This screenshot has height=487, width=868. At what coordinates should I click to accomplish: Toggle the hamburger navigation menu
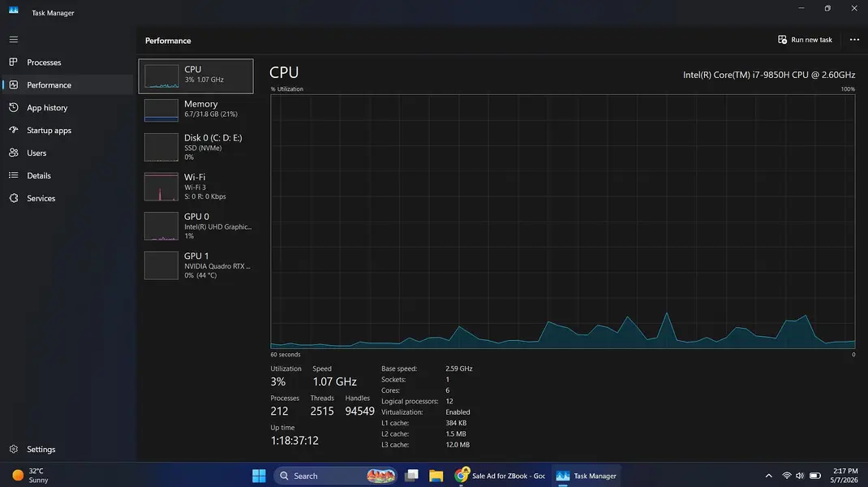pyautogui.click(x=13, y=39)
